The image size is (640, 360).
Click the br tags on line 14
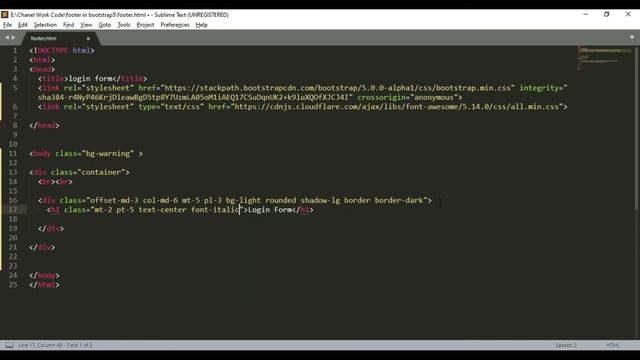(55, 182)
